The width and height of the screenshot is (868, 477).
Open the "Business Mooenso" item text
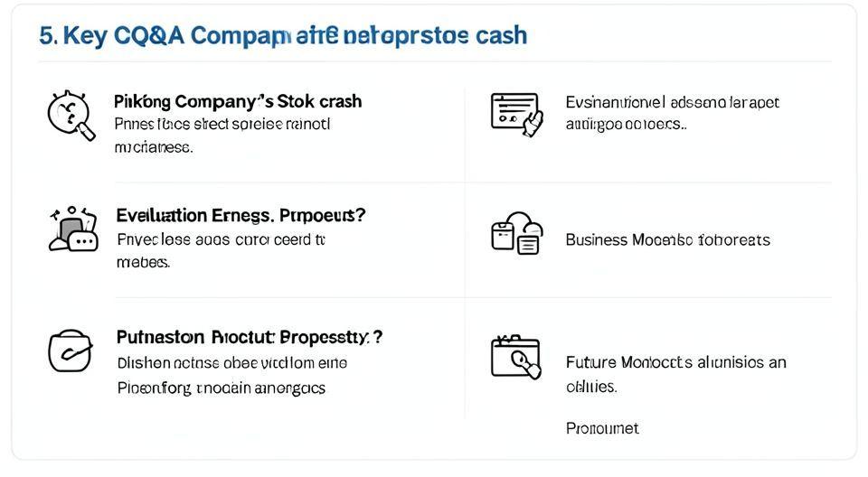coord(667,240)
